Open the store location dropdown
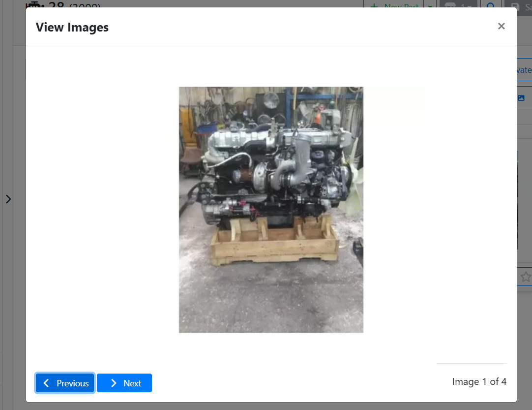 coord(458,5)
